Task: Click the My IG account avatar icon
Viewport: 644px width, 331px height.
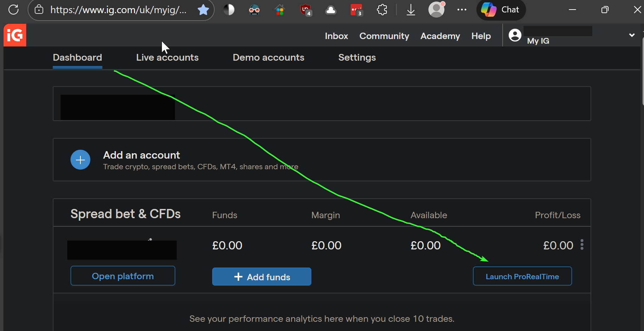Action: (x=515, y=35)
